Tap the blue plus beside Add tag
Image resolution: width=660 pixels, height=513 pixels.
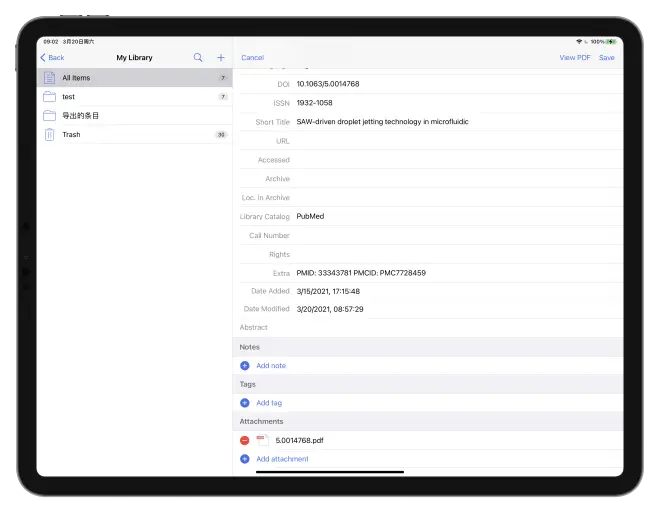[245, 403]
